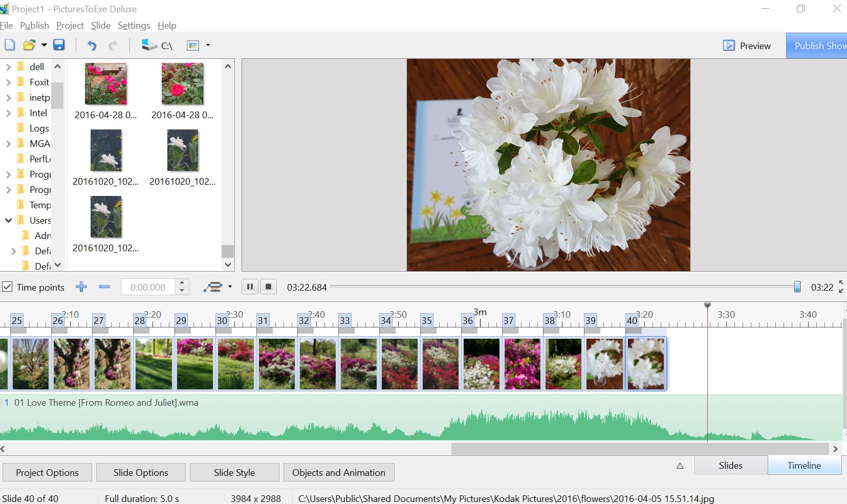Switch to the Timeline view
Image resolution: width=847 pixels, height=504 pixels.
803,465
